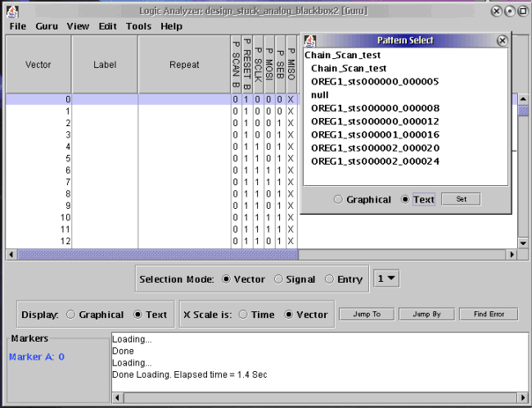Screen dimensions: 532x408
Task: Select pattern OREG1_sts000000_000012
Action: [x=375, y=121]
